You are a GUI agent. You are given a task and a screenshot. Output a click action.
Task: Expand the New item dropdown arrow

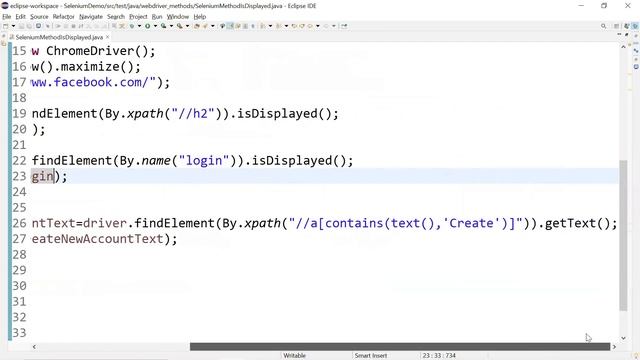pos(13,26)
